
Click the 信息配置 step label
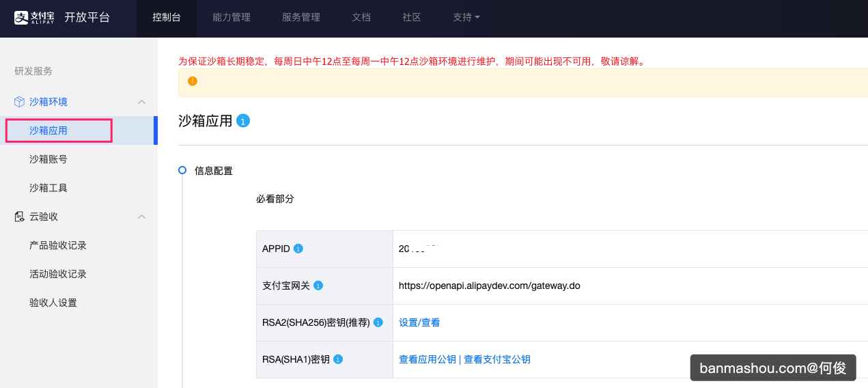[214, 171]
